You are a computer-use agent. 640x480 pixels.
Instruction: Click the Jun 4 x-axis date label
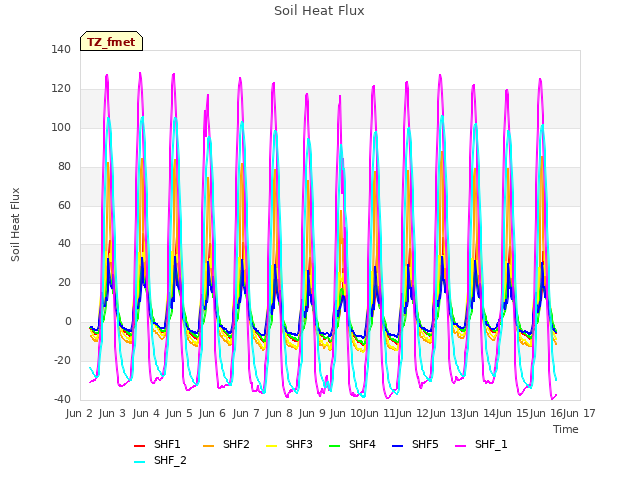tap(146, 413)
